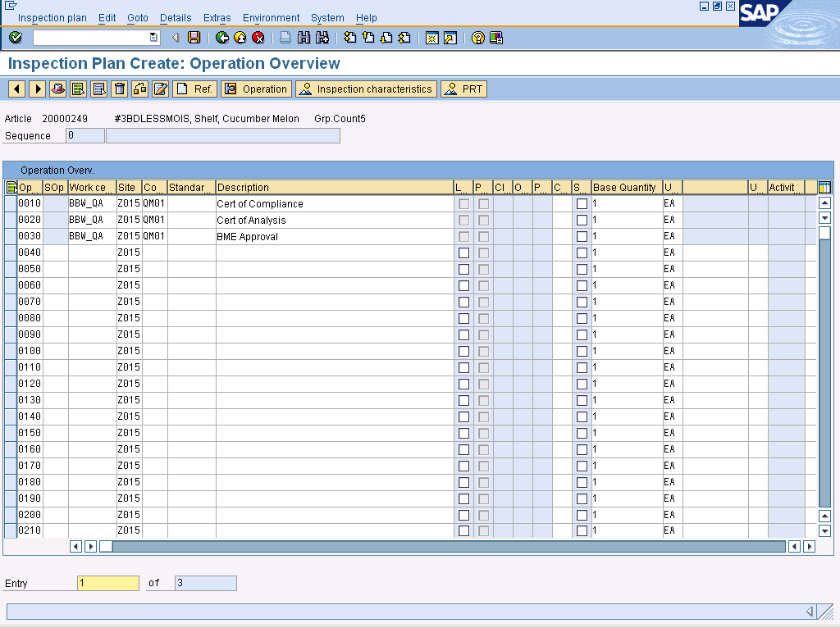Click the table's horizontal scrollbar thumb
The image size is (840, 628).
click(x=106, y=547)
